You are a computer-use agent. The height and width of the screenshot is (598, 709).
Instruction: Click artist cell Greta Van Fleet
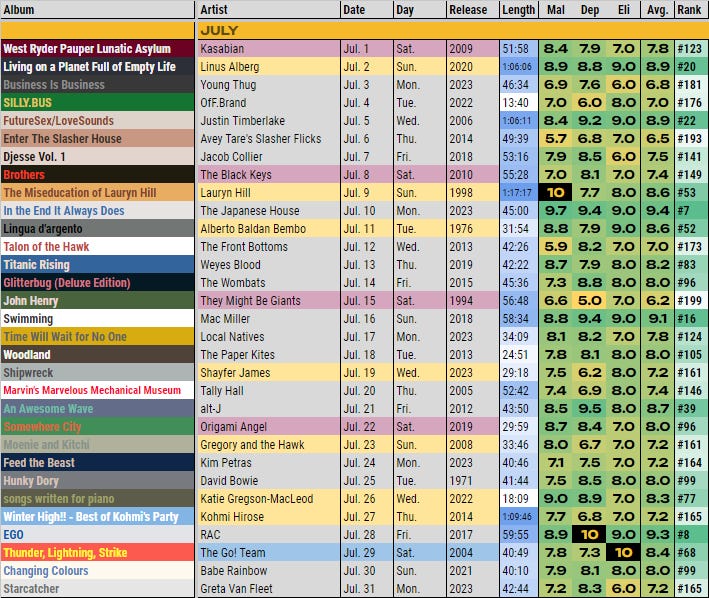(269, 589)
